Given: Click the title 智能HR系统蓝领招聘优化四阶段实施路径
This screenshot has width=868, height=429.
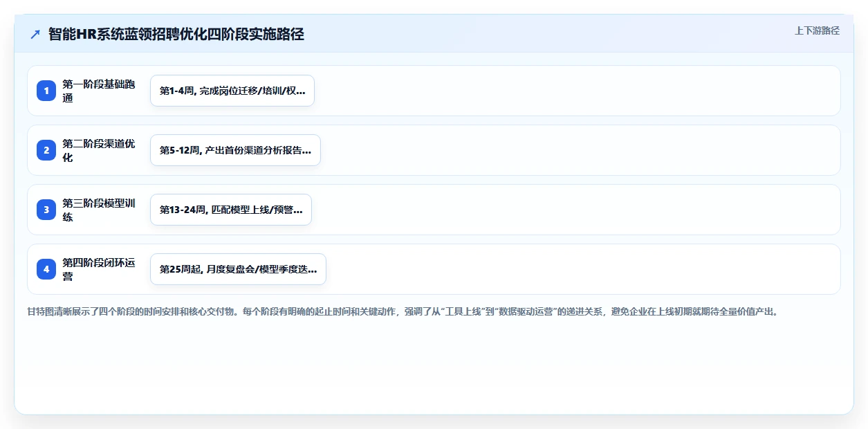Looking at the screenshot, I should [176, 35].
